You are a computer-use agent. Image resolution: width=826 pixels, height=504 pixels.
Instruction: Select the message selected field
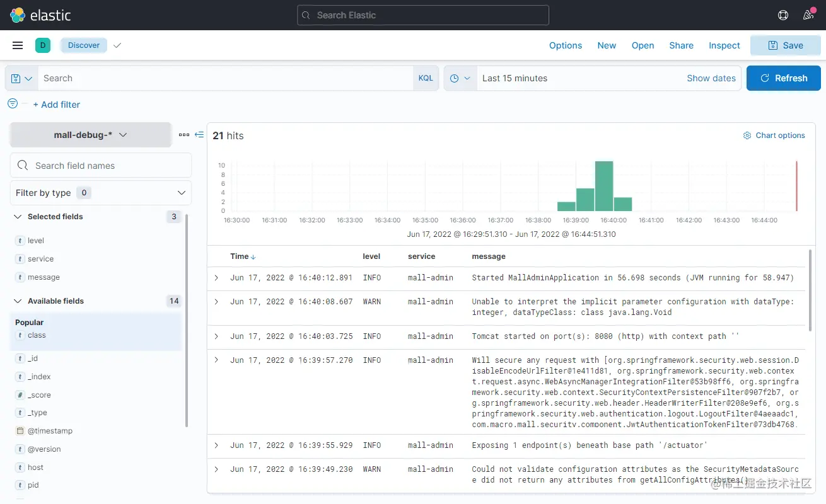44,277
